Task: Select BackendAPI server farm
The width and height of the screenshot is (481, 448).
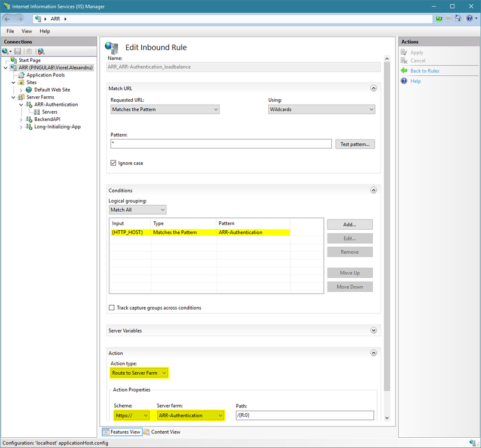Action: click(47, 119)
